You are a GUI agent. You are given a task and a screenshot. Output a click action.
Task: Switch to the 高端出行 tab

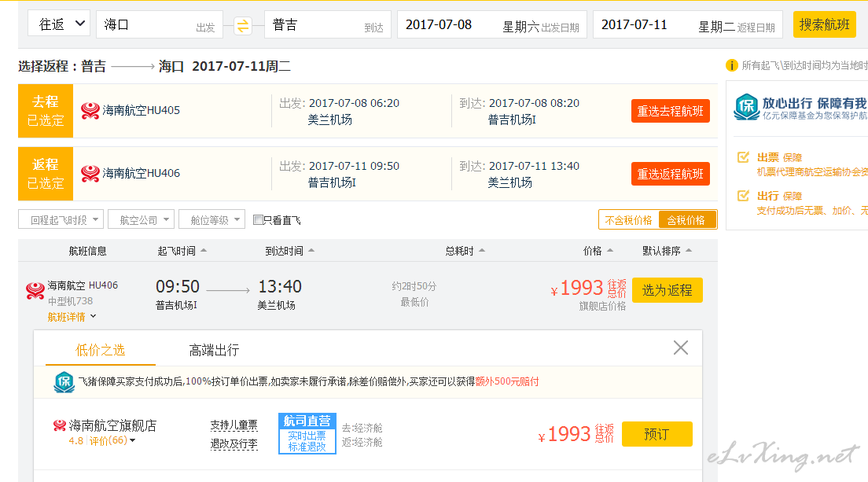tap(214, 350)
